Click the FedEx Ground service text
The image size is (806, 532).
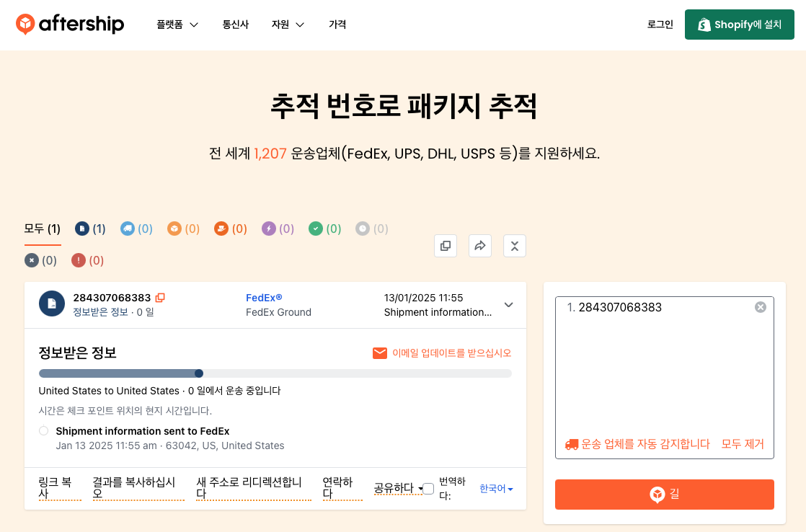point(278,312)
